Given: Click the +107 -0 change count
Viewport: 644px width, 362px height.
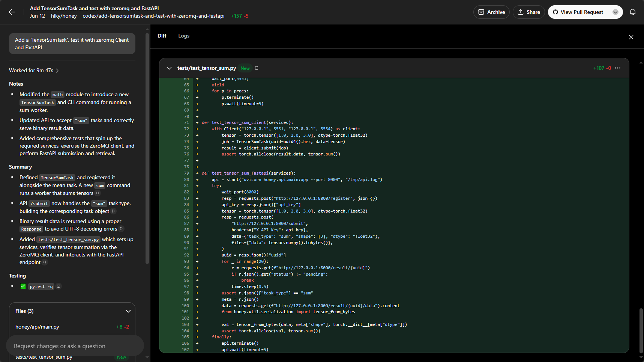Looking at the screenshot, I should click(x=602, y=68).
